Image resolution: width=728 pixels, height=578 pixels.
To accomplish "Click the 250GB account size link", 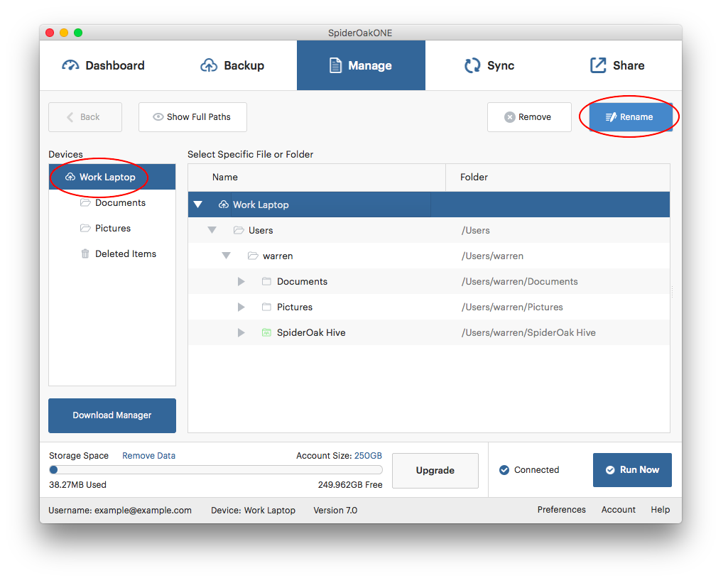I will 368,456.
